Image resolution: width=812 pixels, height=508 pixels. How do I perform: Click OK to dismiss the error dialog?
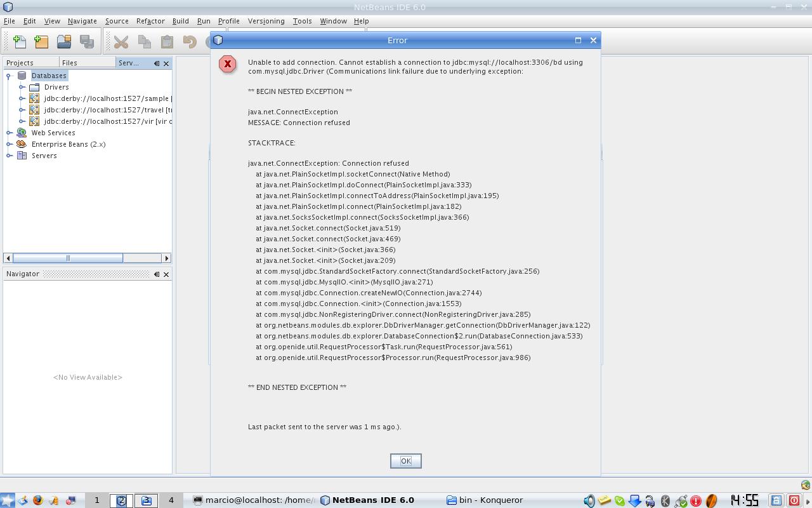coord(406,461)
